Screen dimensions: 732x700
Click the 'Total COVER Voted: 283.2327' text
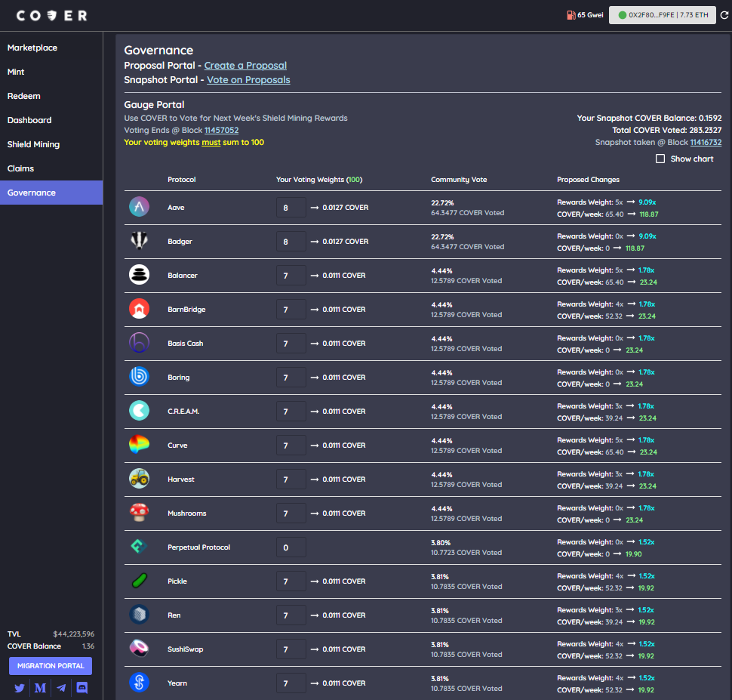(667, 130)
